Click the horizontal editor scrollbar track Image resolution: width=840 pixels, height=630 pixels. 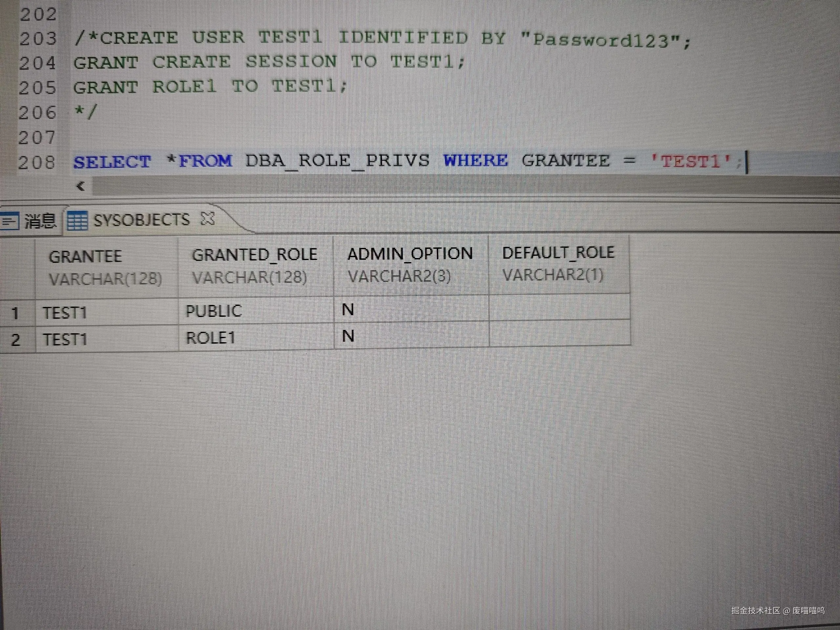tap(456, 186)
